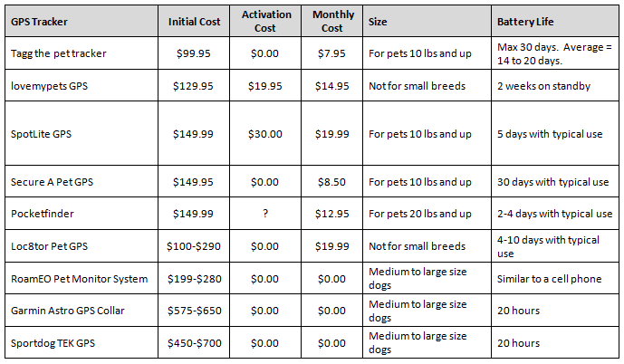Viewport: 624px width, 364px height.
Task: Select the Initial Cost column header
Action: tap(191, 21)
